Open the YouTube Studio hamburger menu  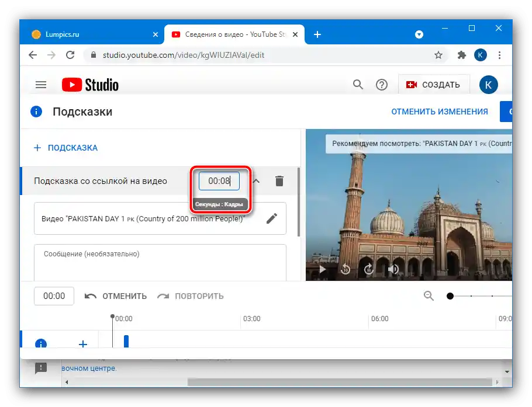(x=41, y=85)
